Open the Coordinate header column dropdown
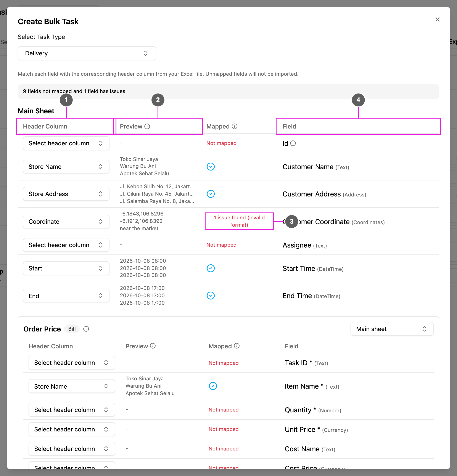 (x=66, y=222)
